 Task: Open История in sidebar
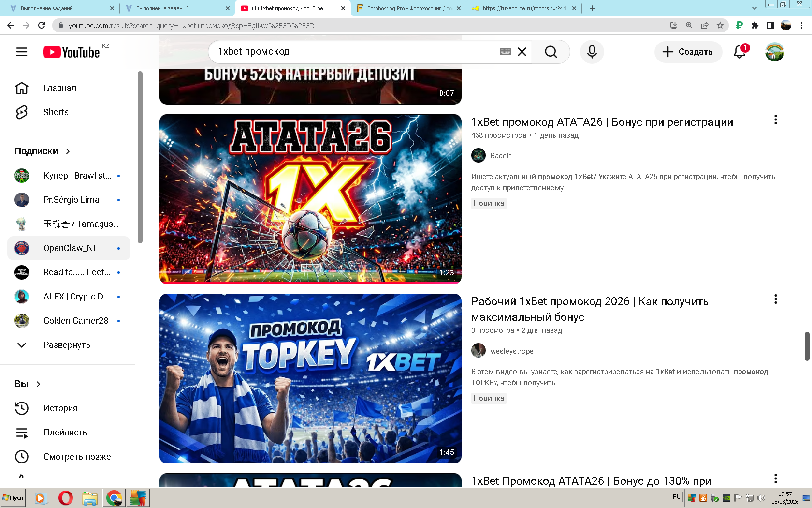coord(69,408)
